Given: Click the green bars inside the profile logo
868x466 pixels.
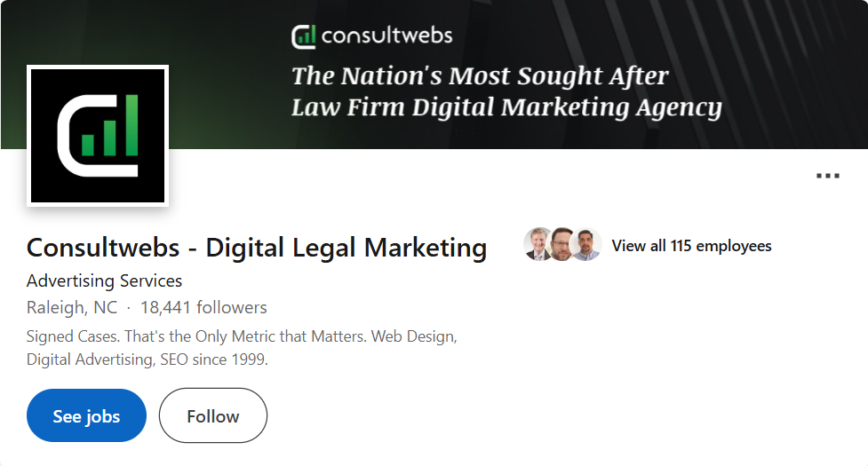Looking at the screenshot, I should point(112,129).
